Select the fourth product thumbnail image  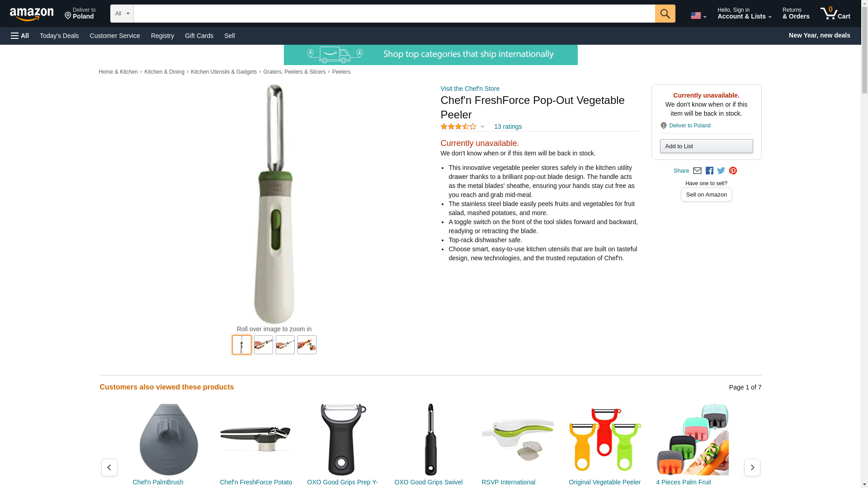(307, 345)
